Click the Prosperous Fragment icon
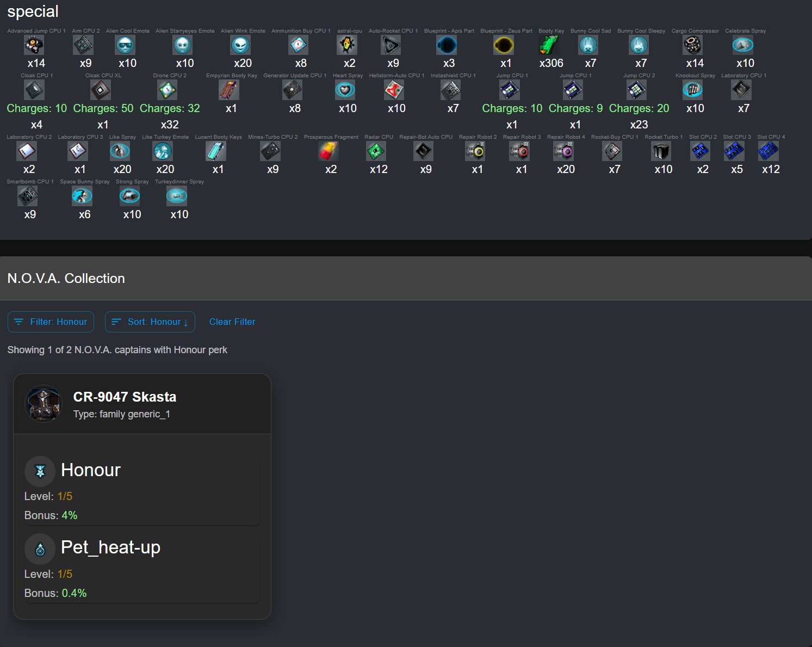Image resolution: width=812 pixels, height=647 pixels. point(329,151)
